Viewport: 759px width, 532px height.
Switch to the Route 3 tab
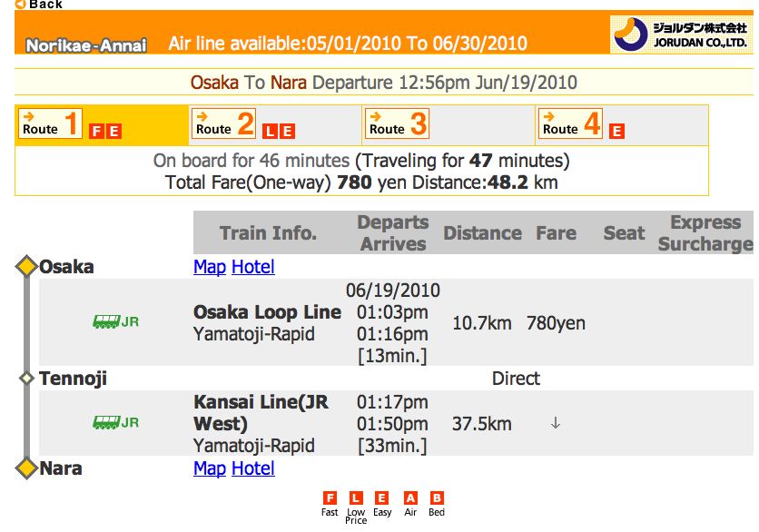point(397,124)
